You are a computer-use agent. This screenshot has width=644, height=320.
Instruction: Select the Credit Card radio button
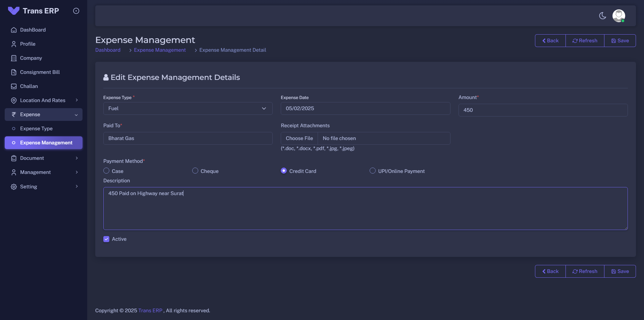click(x=284, y=171)
